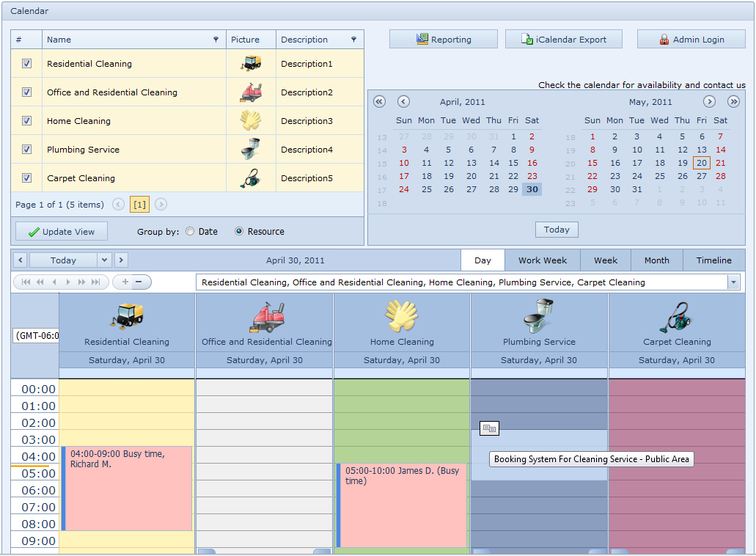Uncheck Plumbing Service checkbox

[27, 150]
